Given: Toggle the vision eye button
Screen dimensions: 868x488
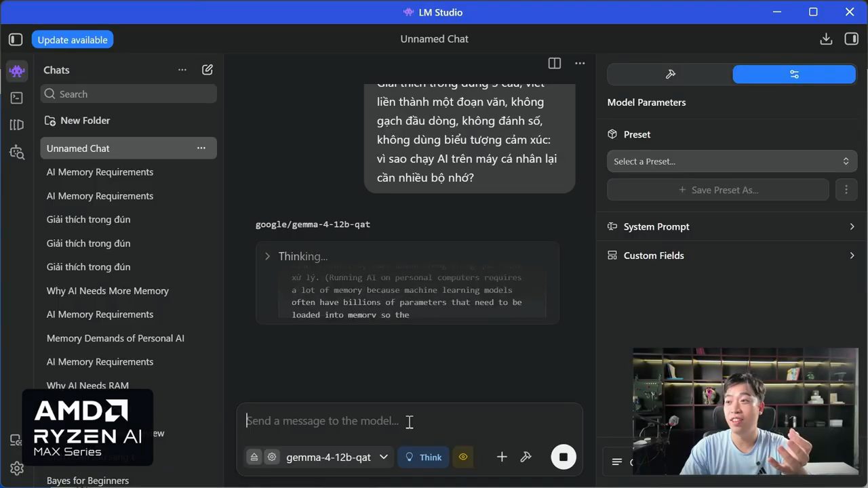Looking at the screenshot, I should [463, 457].
